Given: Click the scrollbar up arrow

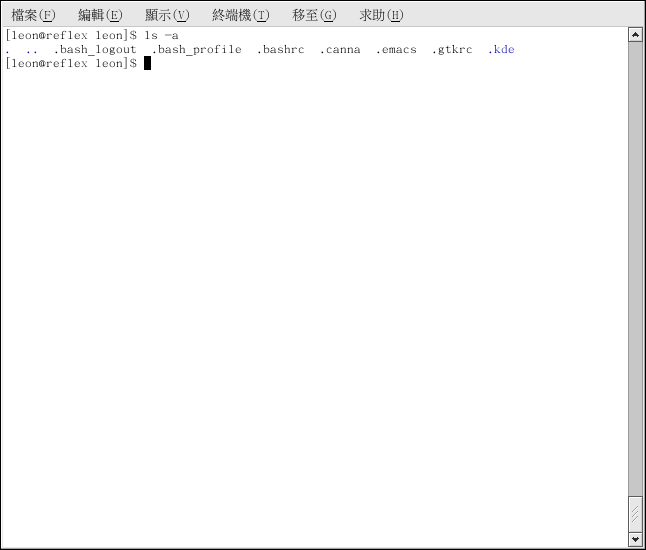Looking at the screenshot, I should click(634, 35).
